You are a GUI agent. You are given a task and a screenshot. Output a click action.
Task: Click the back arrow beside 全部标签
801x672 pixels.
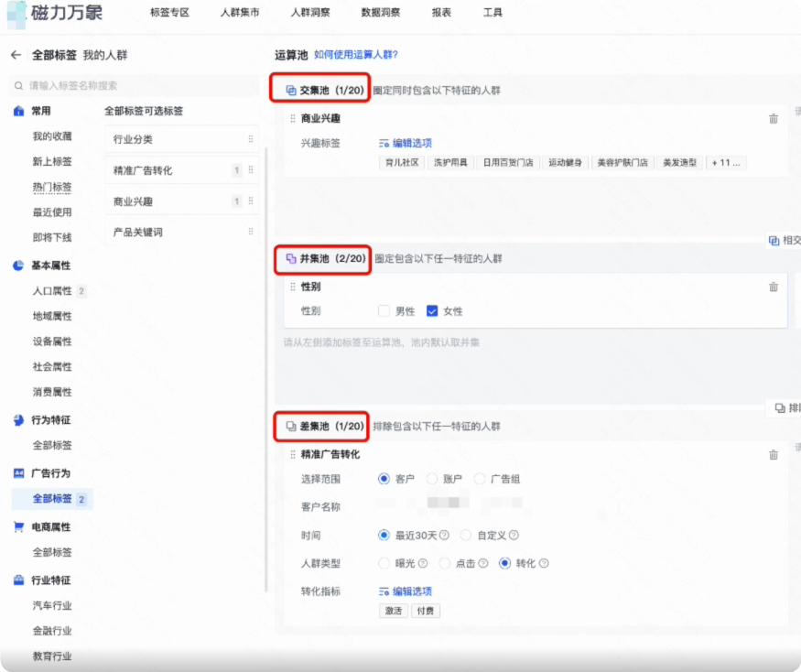(15, 54)
